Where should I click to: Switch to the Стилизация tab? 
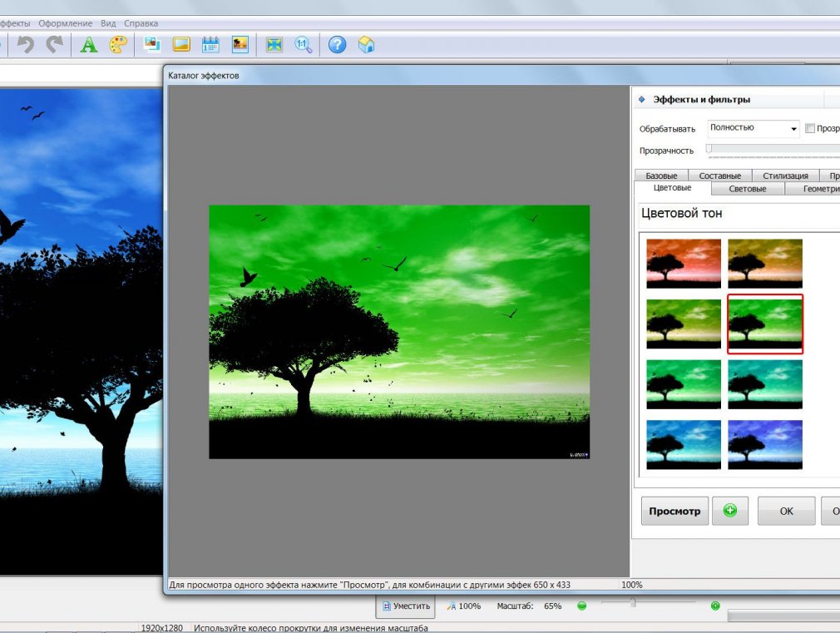click(785, 176)
